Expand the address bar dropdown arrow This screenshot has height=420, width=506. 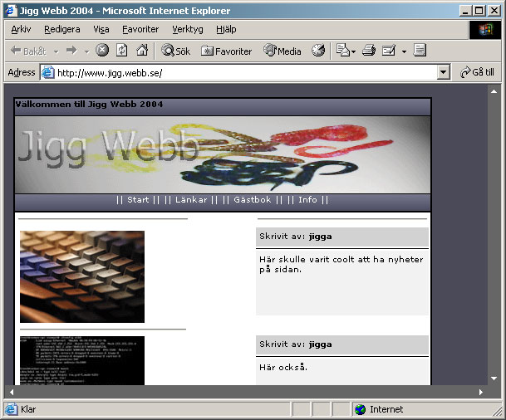tap(444, 72)
